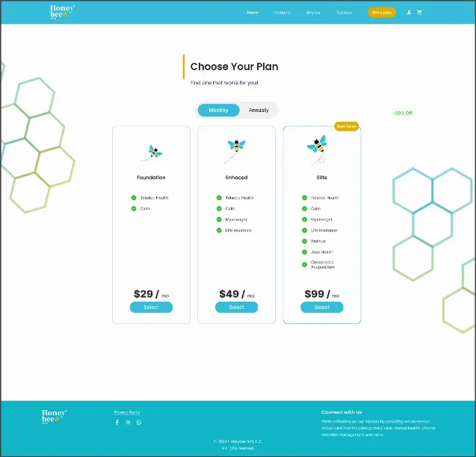Go to the Home nav item
The image size is (476, 457).
253,13
